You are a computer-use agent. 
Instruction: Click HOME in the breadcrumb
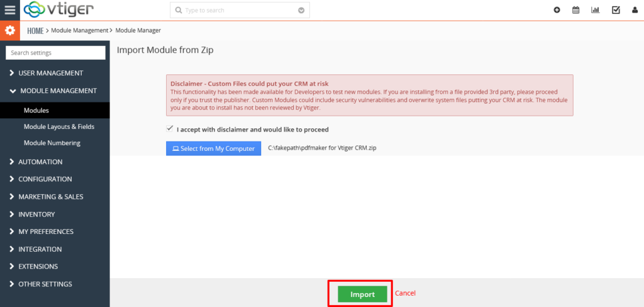click(35, 30)
